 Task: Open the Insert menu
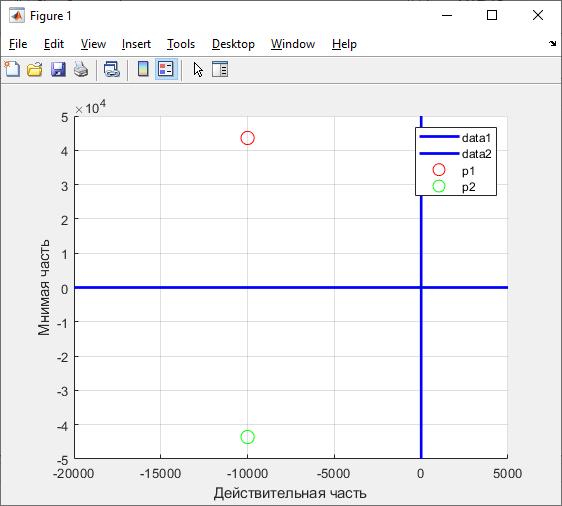(136, 44)
